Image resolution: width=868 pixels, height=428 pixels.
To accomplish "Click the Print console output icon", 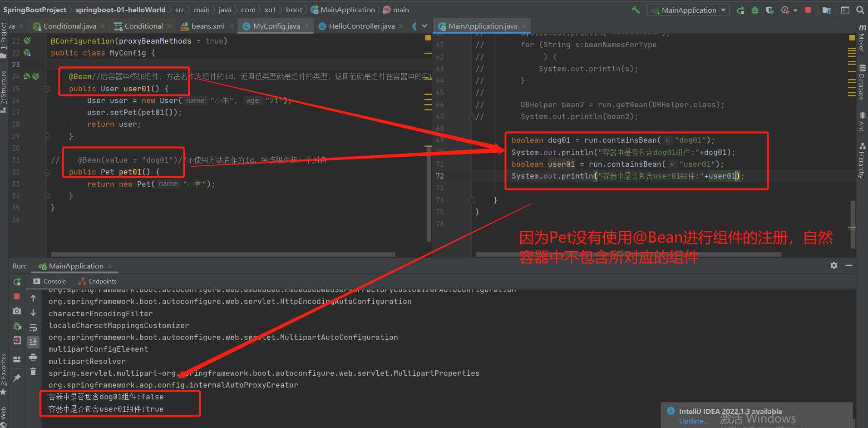I will pyautogui.click(x=33, y=358).
